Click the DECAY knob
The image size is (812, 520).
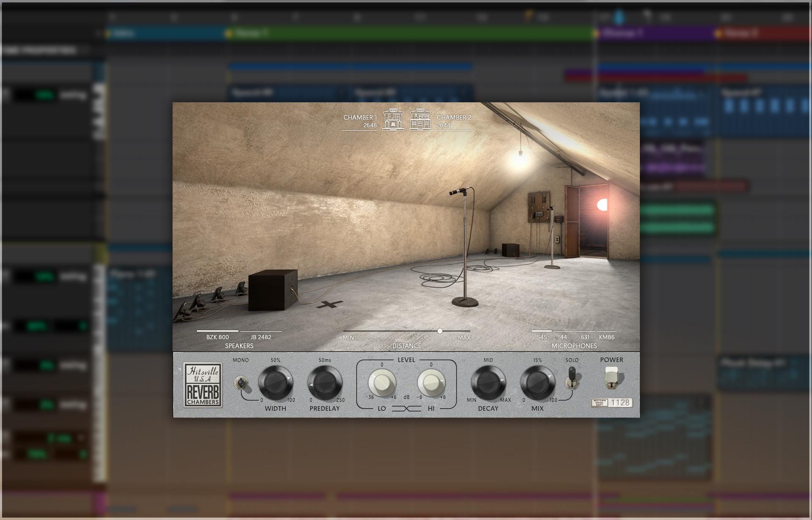pyautogui.click(x=488, y=383)
